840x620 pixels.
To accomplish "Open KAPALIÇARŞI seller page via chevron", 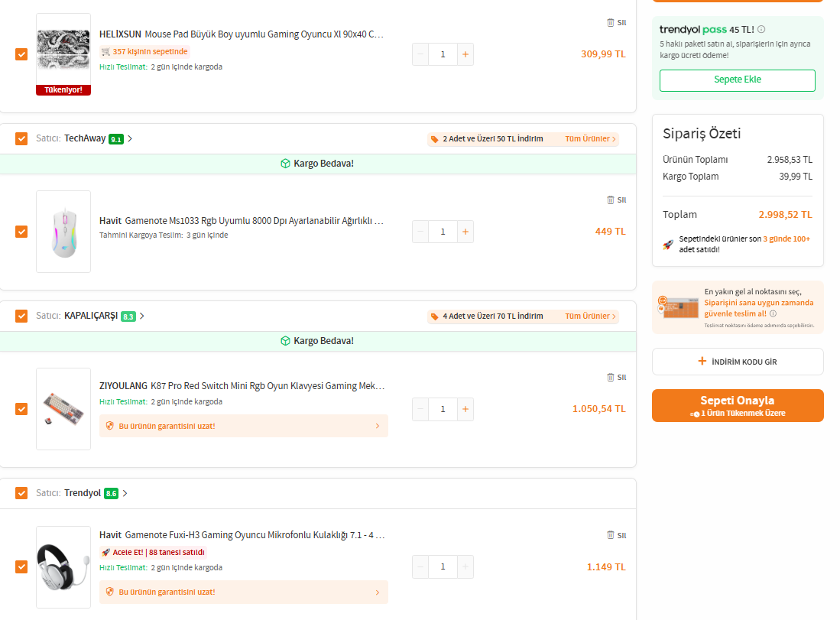I will click(x=142, y=316).
